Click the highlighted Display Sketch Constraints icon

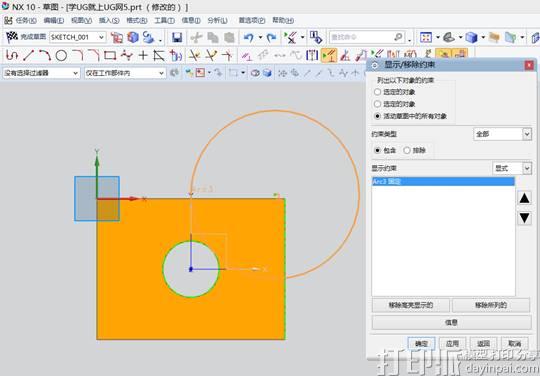[x=329, y=55]
